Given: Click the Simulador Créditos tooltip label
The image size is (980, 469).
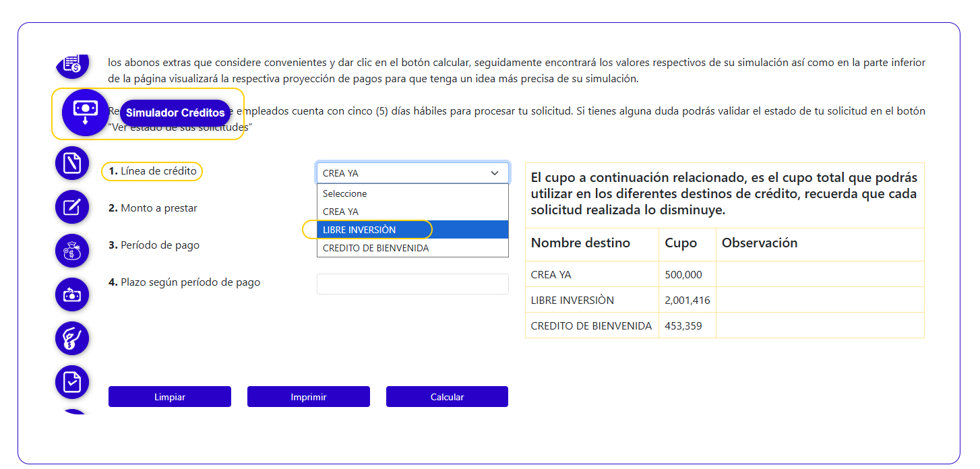Looking at the screenshot, I should click(175, 113).
